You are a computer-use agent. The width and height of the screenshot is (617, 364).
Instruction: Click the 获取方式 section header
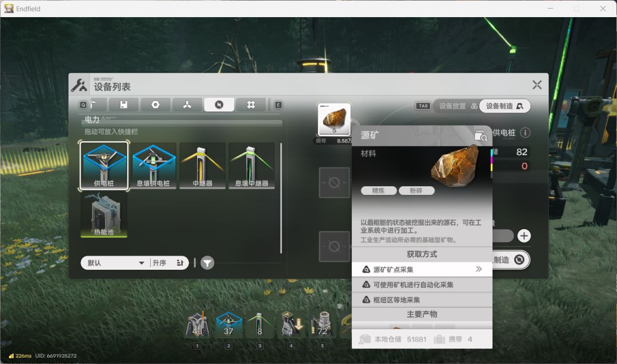pos(422,254)
